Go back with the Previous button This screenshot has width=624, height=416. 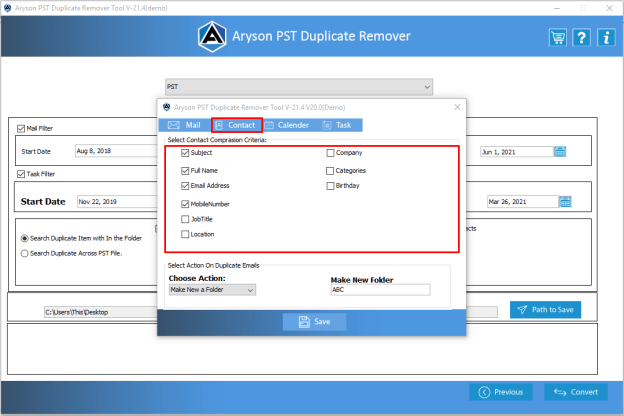tap(501, 392)
